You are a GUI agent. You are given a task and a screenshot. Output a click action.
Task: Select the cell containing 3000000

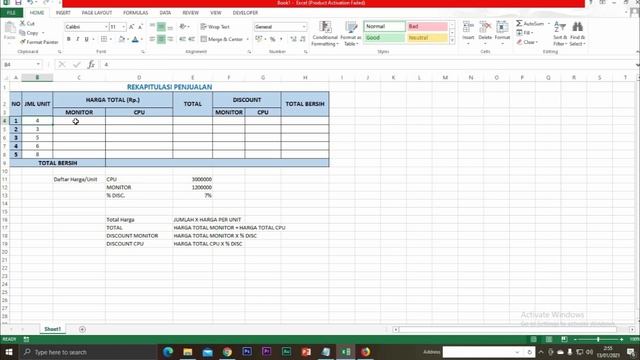tap(193, 179)
